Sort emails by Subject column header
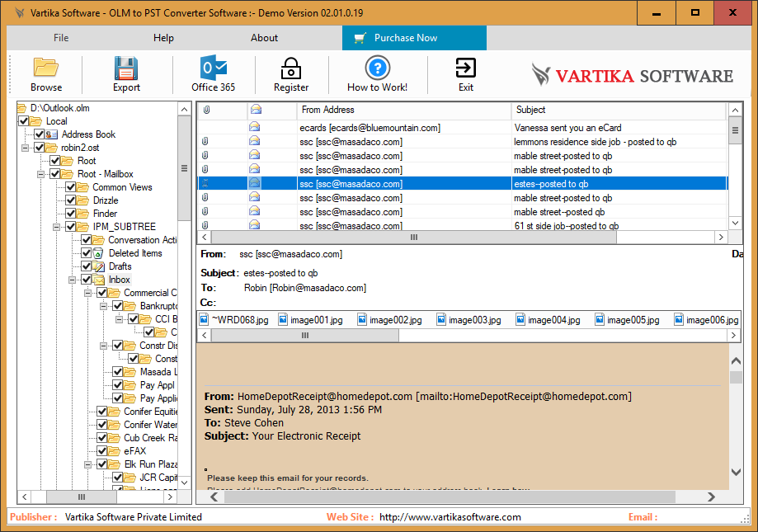Screen dimensions: 758x532 (619, 111)
